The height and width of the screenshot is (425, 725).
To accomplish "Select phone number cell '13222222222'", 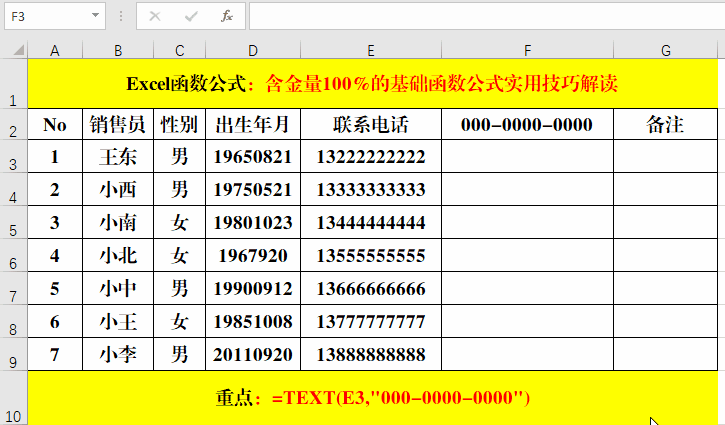I will coord(371,156).
